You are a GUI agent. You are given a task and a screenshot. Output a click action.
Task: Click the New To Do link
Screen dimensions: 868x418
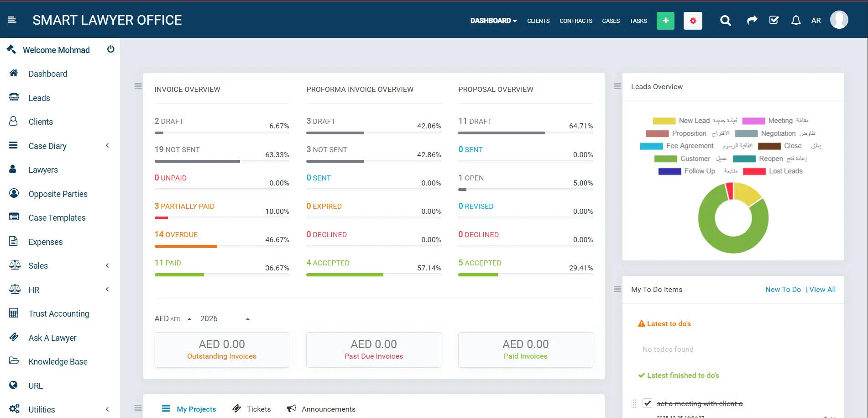point(783,289)
